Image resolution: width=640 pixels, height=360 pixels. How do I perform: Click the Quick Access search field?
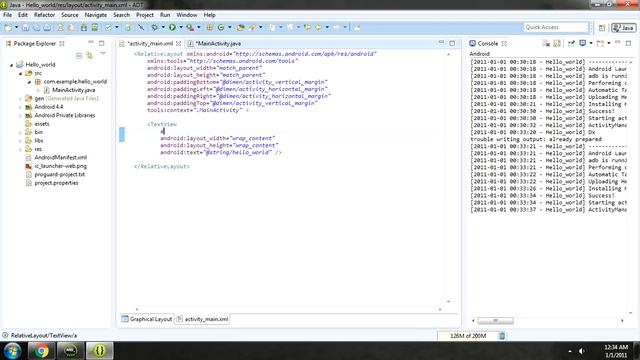pyautogui.click(x=556, y=27)
